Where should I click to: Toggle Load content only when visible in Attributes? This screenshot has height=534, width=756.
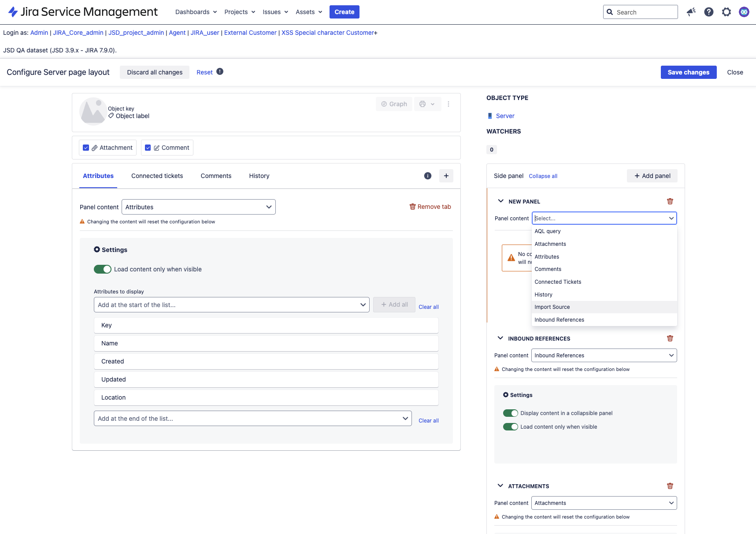click(103, 269)
